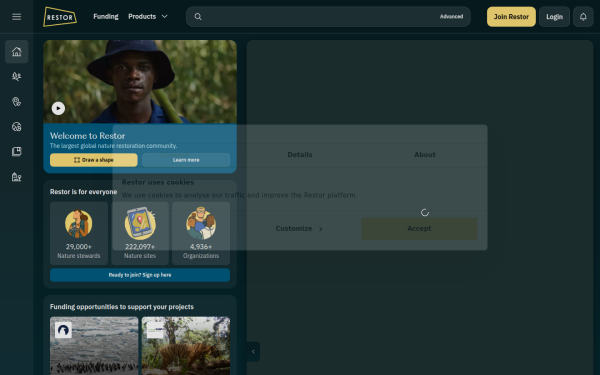The width and height of the screenshot is (600, 375).
Task: Click the search magnifier icon
Action: pyautogui.click(x=198, y=16)
